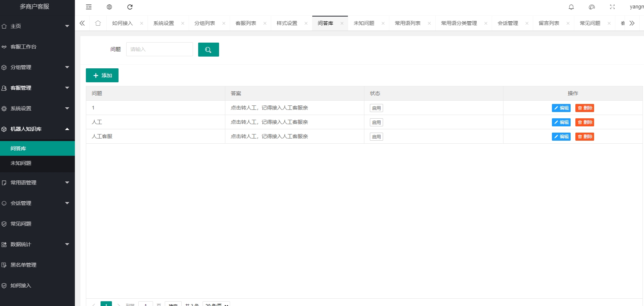Open 黑名单管理 in the sidebar
Image resolution: width=644 pixels, height=306 pixels.
pyautogui.click(x=37, y=265)
